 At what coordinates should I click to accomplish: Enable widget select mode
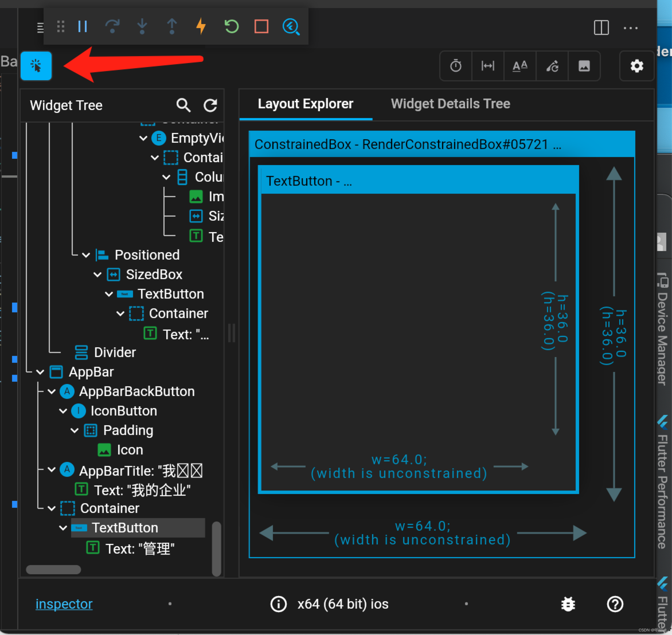click(x=36, y=66)
